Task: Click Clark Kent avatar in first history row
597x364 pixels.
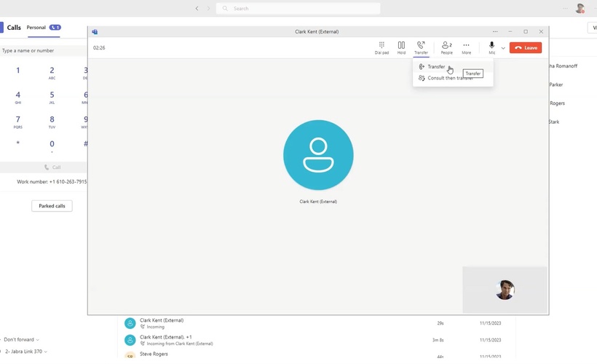Action: [130, 323]
